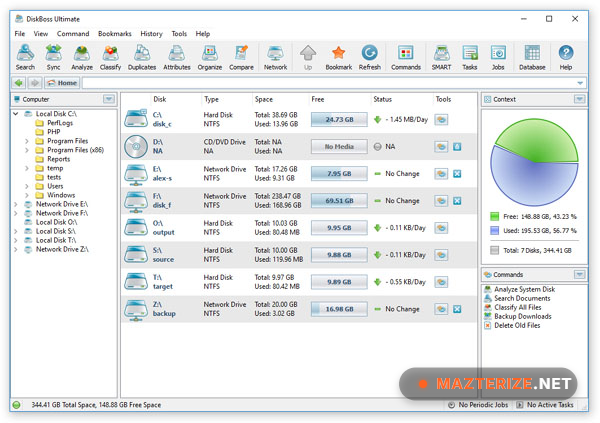Image resolution: width=600 pixels, height=423 pixels.
Task: Open the Tools menu
Action: pyautogui.click(x=179, y=34)
